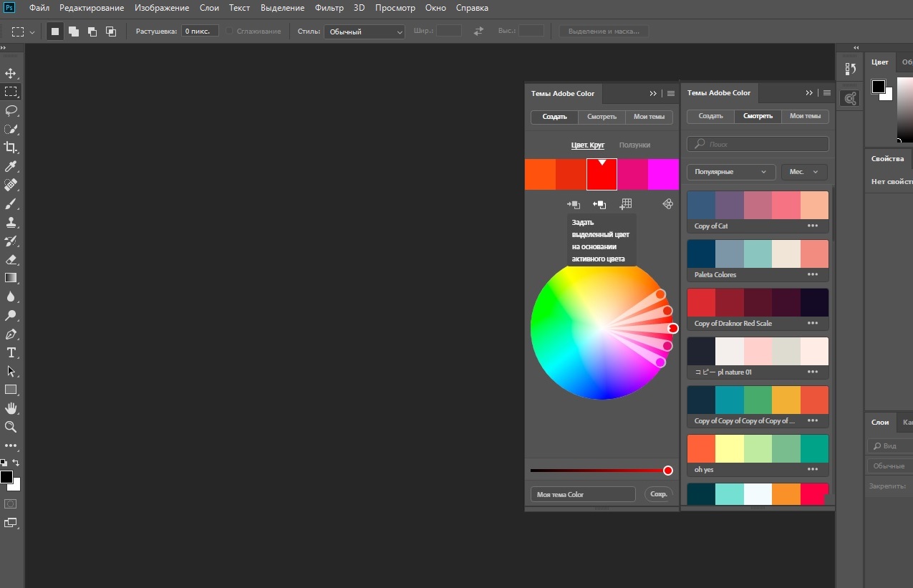Screen dimensions: 913x588
Task: Pick the Eyedropper tool
Action: [x=11, y=166]
